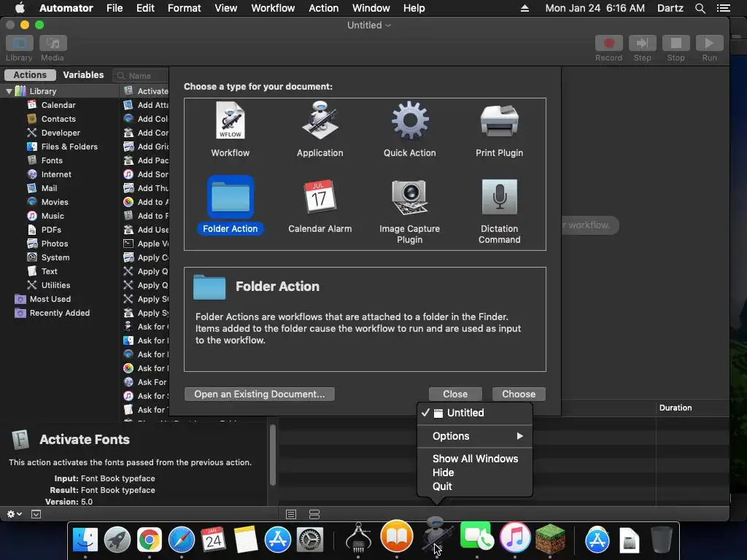Viewport: 747px width, 560px height.
Task: Open Safari from the Dock
Action: (182, 540)
